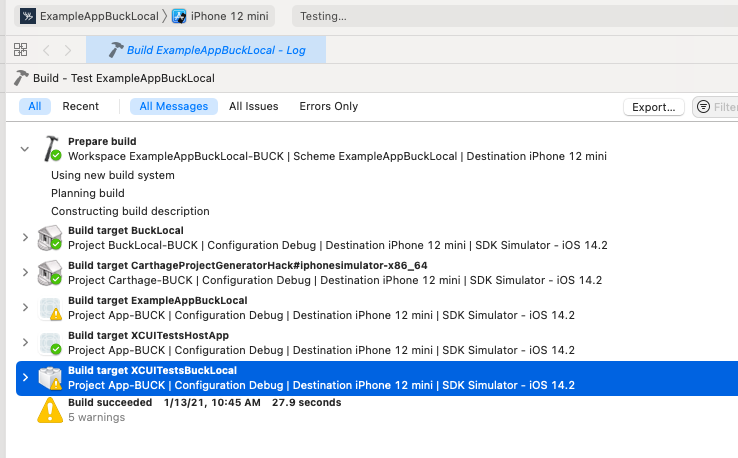The width and height of the screenshot is (738, 458).
Task: Click the filter icon in search field
Action: [x=703, y=107]
